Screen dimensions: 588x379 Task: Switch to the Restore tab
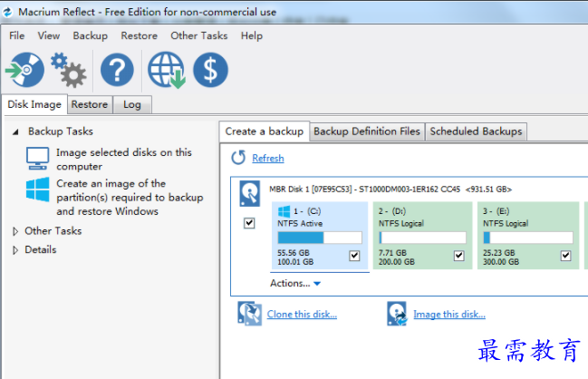click(90, 104)
